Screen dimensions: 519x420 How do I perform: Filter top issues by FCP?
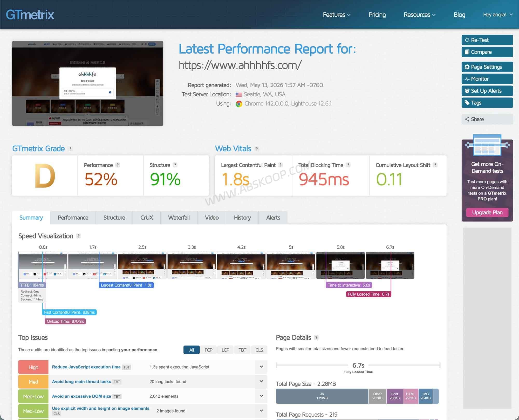coord(208,350)
